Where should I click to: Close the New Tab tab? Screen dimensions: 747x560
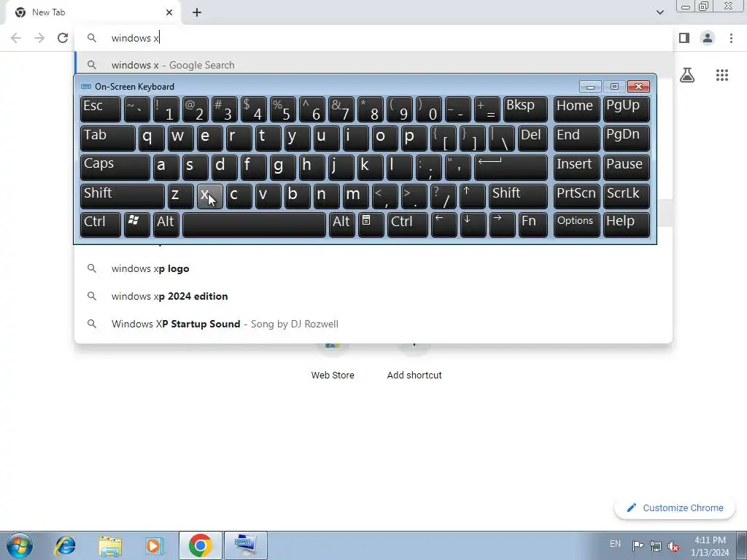[169, 12]
